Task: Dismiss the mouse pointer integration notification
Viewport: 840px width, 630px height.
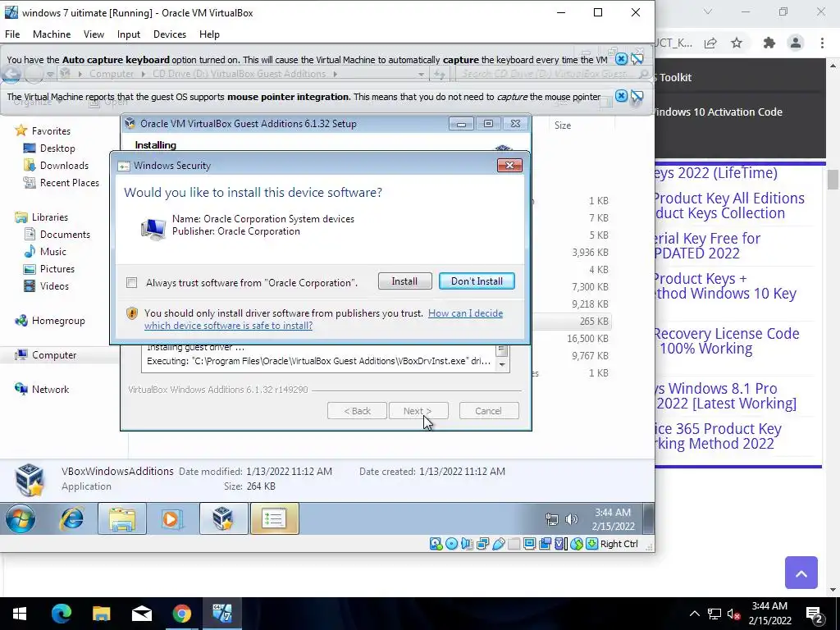Action: (x=621, y=96)
